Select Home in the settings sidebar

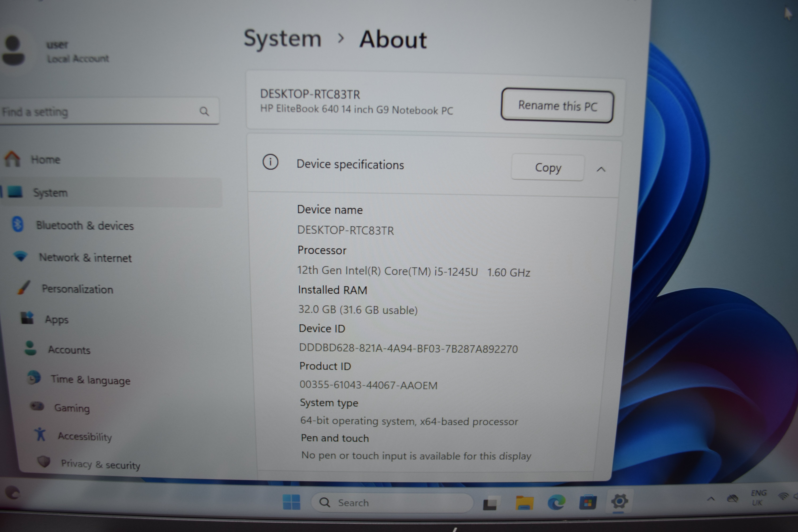pyautogui.click(x=46, y=159)
